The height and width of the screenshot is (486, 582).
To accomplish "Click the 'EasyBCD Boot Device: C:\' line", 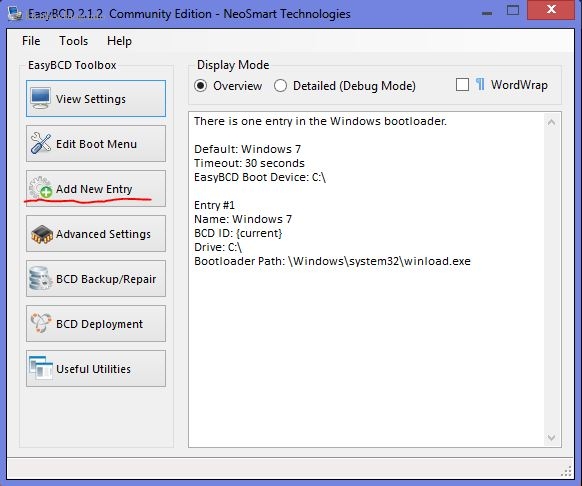I will point(260,177).
